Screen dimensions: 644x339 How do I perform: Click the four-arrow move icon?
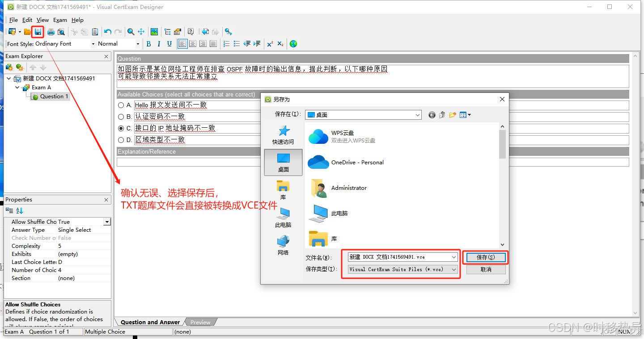pyautogui.click(x=141, y=32)
